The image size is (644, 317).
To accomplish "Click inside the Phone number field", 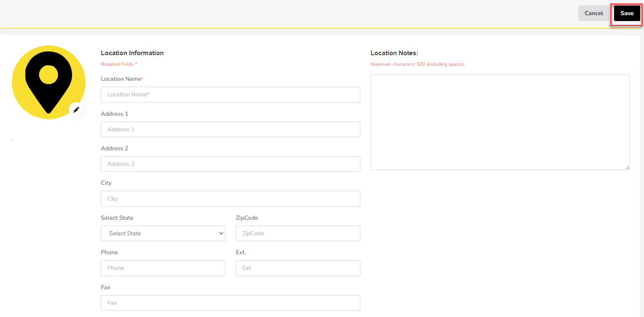I will pyautogui.click(x=163, y=268).
